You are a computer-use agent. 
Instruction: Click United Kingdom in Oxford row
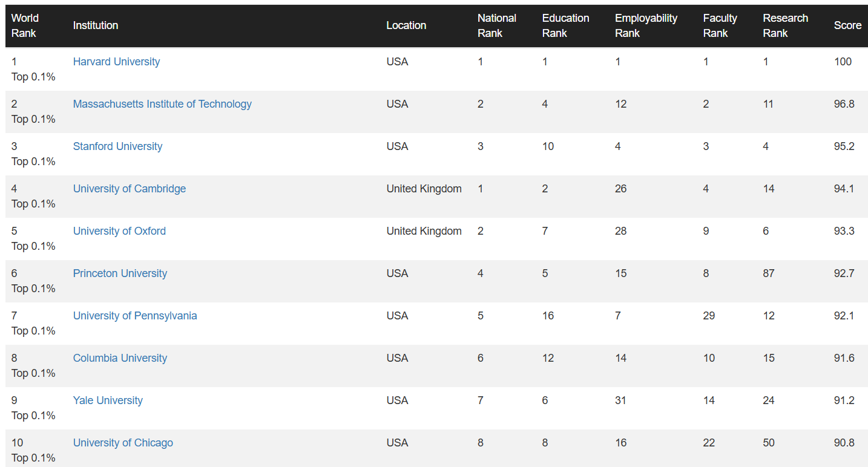pos(424,231)
